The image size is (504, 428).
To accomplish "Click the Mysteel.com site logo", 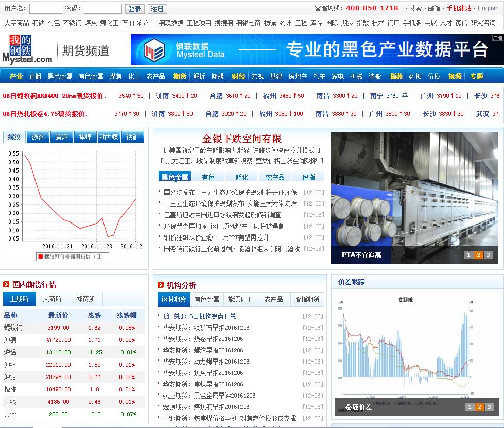I will point(27,49).
